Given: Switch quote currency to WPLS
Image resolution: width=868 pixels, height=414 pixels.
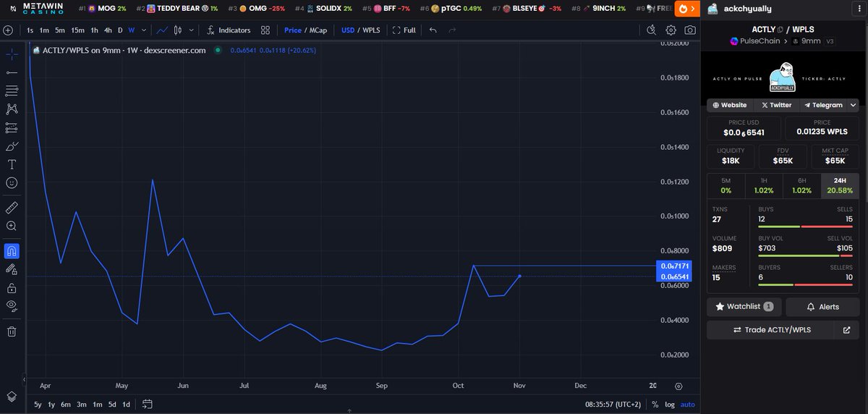Looking at the screenshot, I should [x=371, y=30].
